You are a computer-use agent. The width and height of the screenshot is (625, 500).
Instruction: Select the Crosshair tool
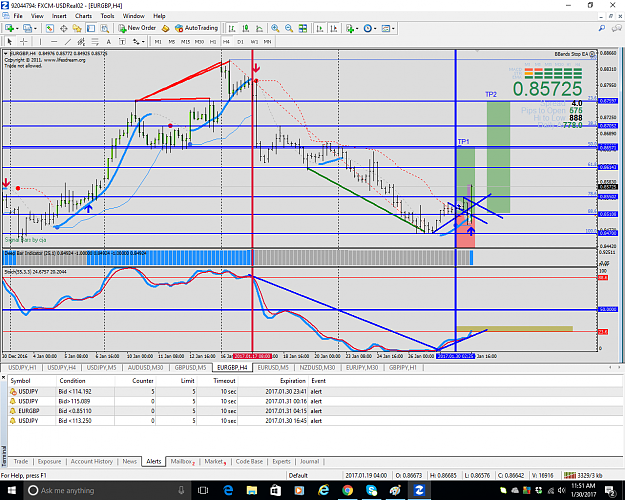(24, 41)
